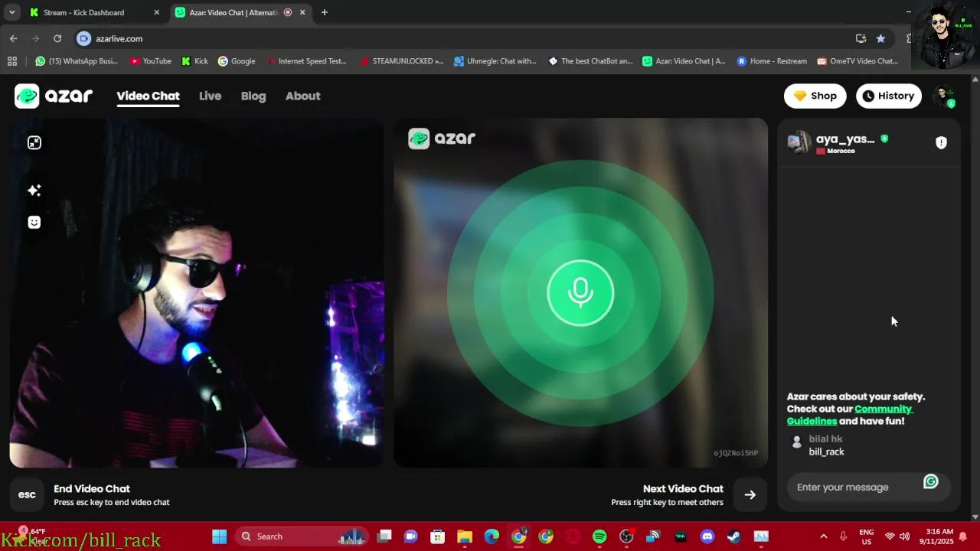Click the green translate chat icon

[931, 481]
